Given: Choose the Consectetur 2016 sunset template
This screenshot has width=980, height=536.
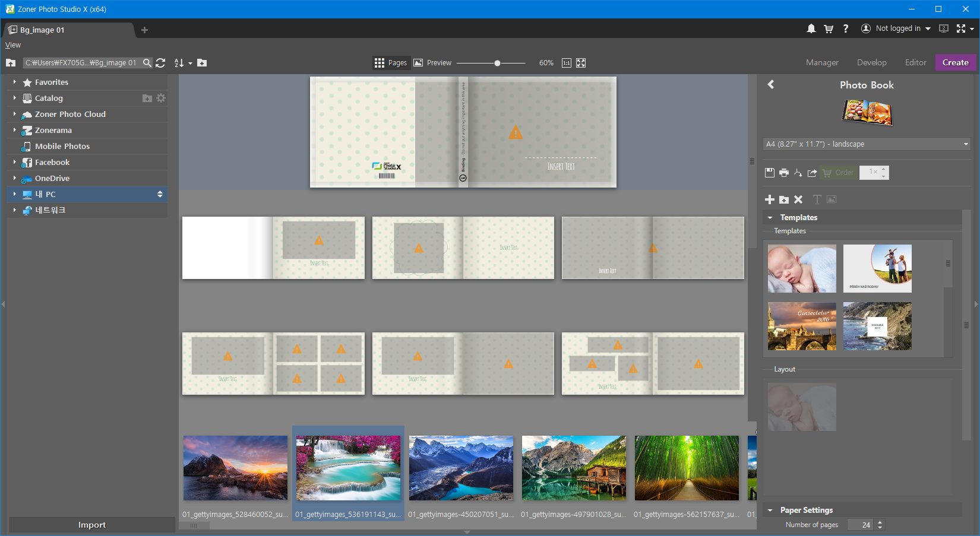Looking at the screenshot, I should [x=802, y=326].
